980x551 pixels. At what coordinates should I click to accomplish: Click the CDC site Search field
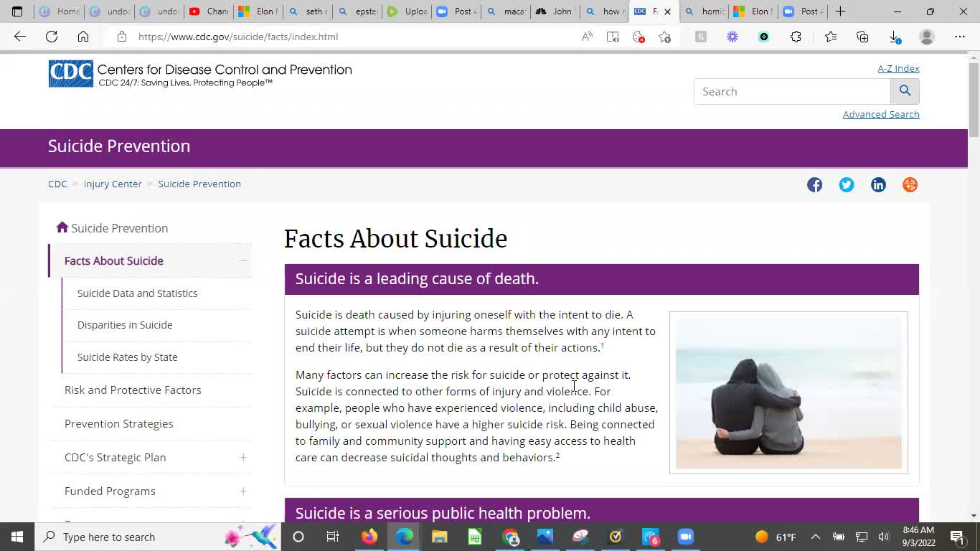[x=792, y=91]
